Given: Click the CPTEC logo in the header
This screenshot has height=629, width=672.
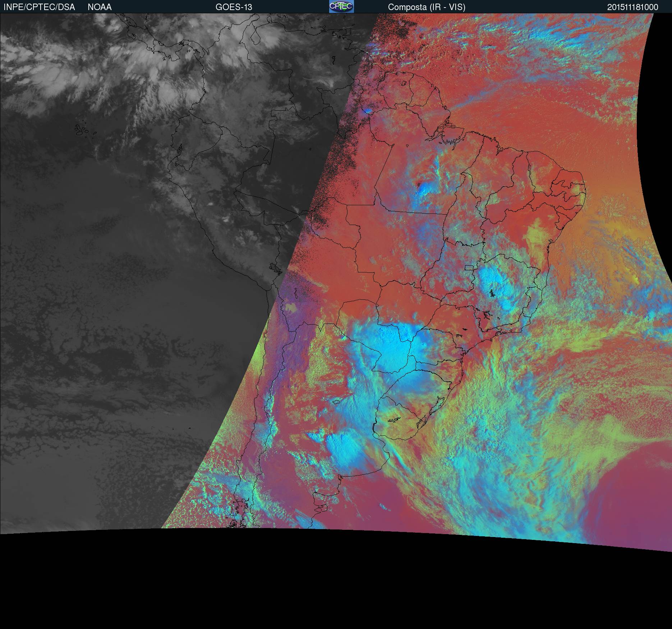Looking at the screenshot, I should 341,6.
